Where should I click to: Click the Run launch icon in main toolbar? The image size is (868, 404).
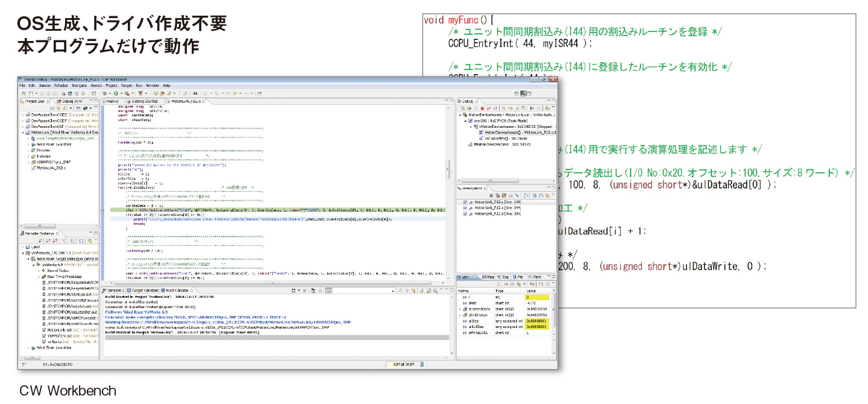tap(116, 93)
